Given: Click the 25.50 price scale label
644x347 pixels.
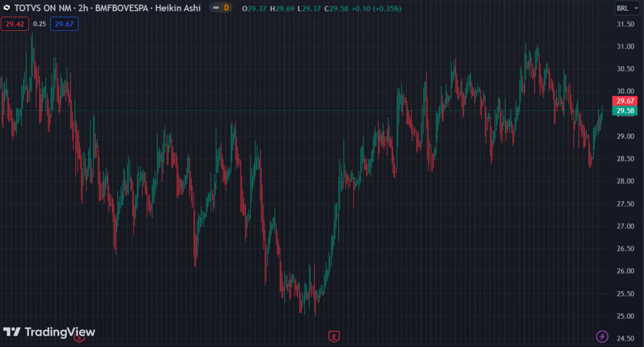Looking at the screenshot, I should tap(626, 294).
